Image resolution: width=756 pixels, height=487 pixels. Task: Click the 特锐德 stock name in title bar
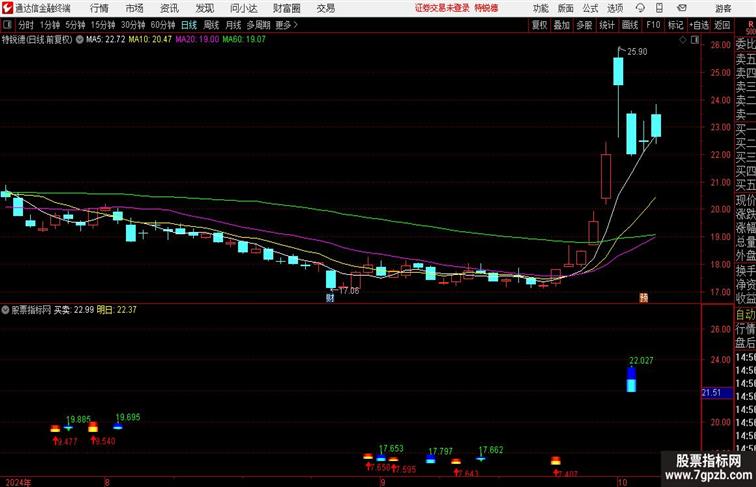pyautogui.click(x=486, y=8)
